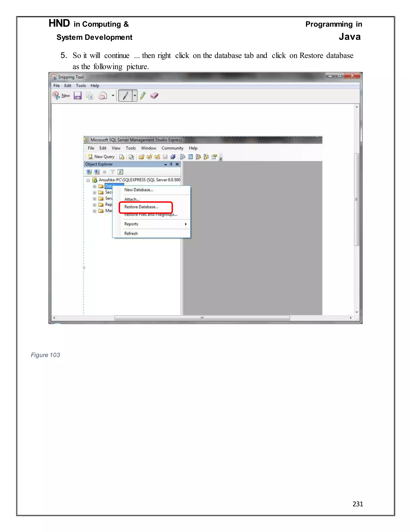Click the scroll right arrow in Snipping Tool
Image resolution: width=411 pixels, height=532 pixels.
pos(351,318)
